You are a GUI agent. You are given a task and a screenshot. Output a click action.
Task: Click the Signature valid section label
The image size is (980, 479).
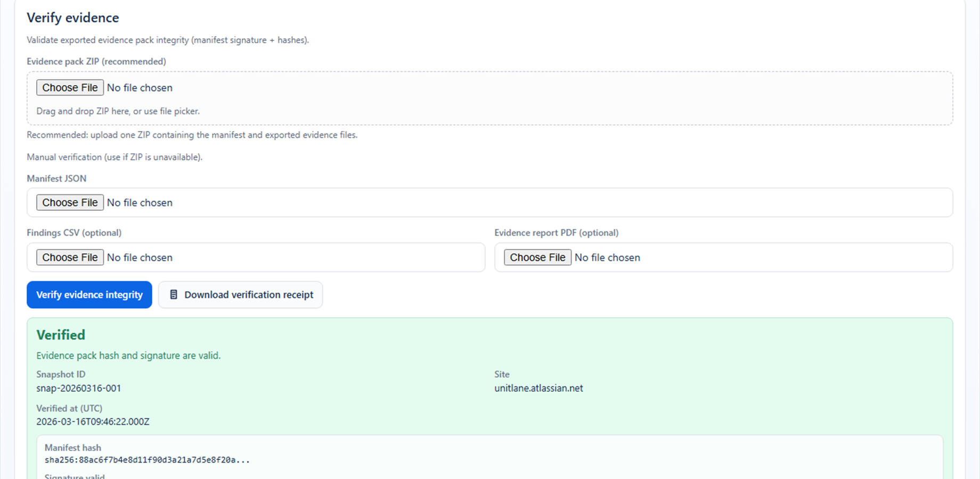coord(74,476)
